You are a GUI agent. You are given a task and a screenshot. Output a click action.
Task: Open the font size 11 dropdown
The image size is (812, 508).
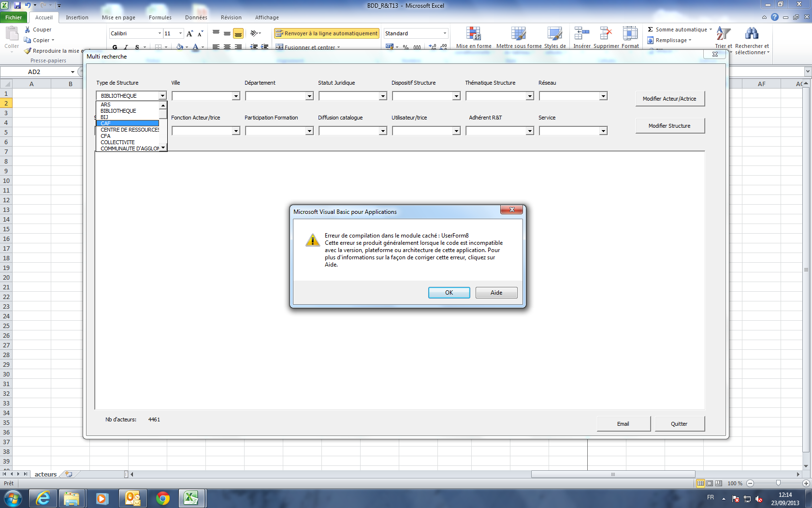pos(180,33)
